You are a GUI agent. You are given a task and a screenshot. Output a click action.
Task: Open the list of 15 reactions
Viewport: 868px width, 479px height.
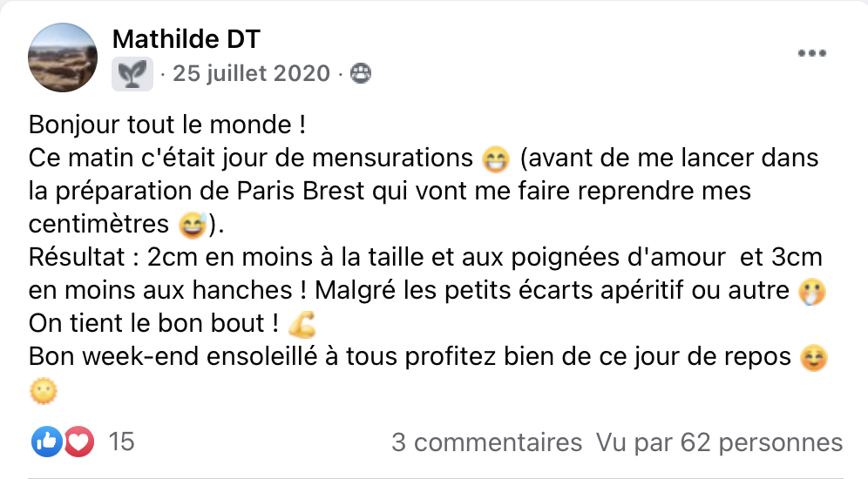(121, 442)
